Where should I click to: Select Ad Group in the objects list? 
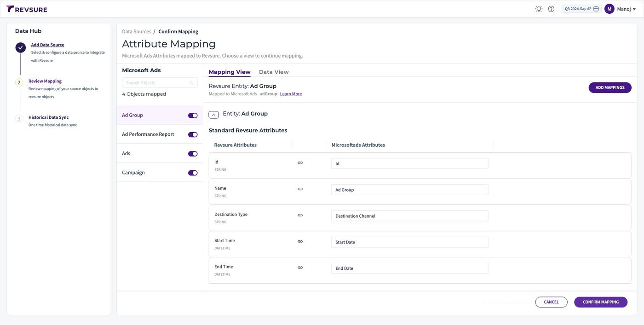click(x=160, y=115)
